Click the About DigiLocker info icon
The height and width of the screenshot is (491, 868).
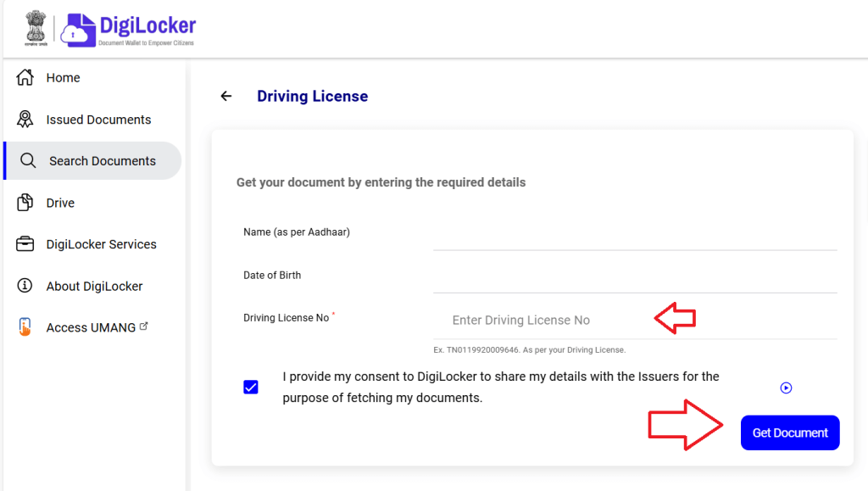click(25, 286)
